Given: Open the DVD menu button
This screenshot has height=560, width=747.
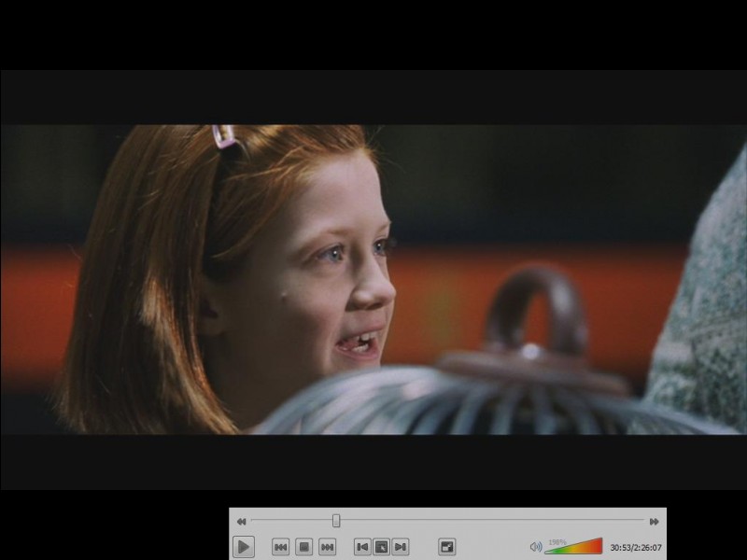Looking at the screenshot, I should pyautogui.click(x=381, y=547).
